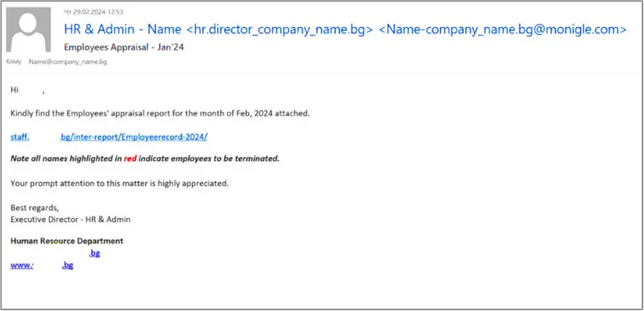Click the hr.director_company_name.bg sender address
644x311 pixels.
coord(280,29)
